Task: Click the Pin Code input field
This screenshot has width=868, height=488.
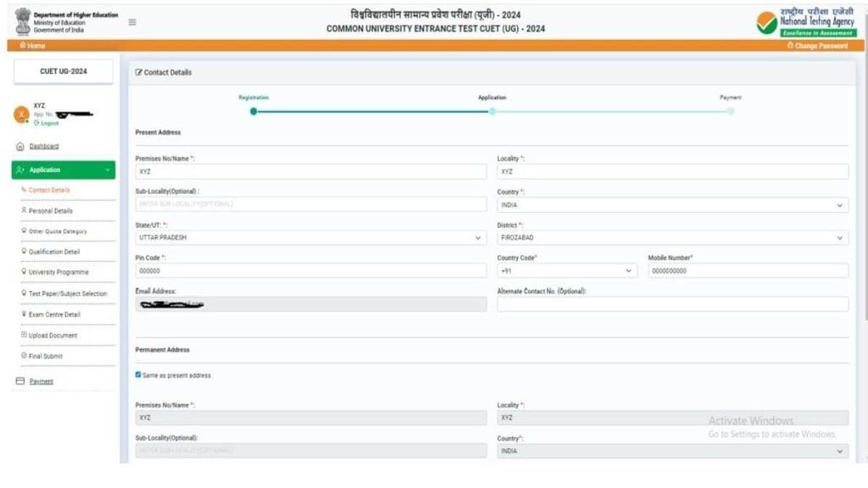Action: click(311, 270)
